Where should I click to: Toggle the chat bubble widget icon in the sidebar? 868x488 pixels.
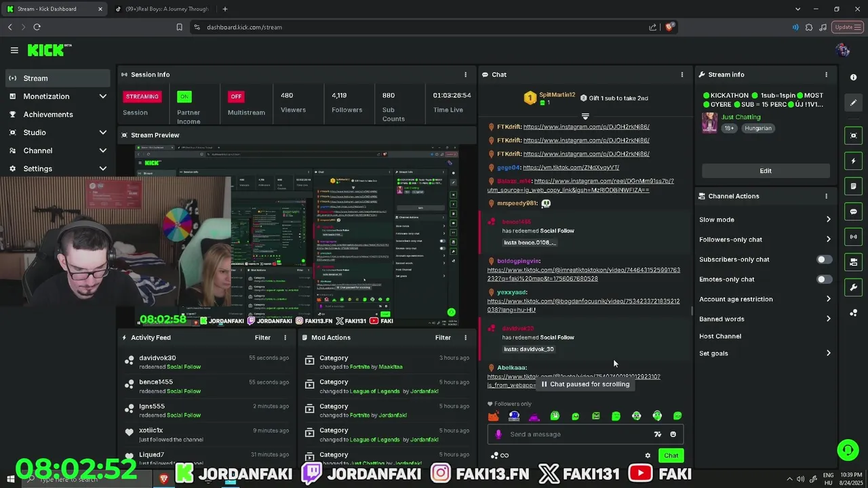click(854, 211)
